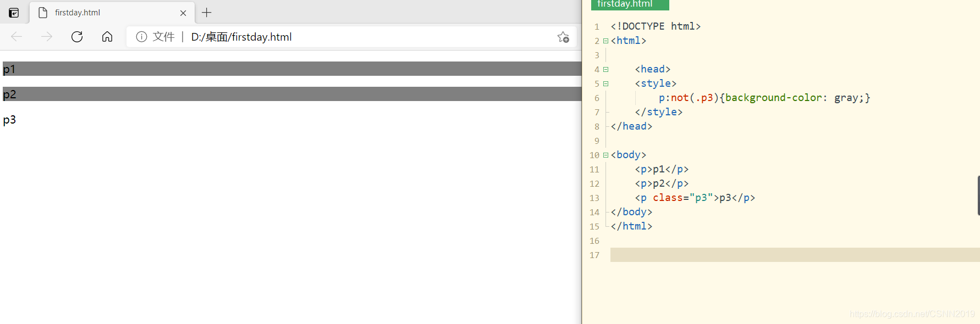Click the DOCTYPE html line in editor
The width and height of the screenshot is (980, 324).
point(656,26)
